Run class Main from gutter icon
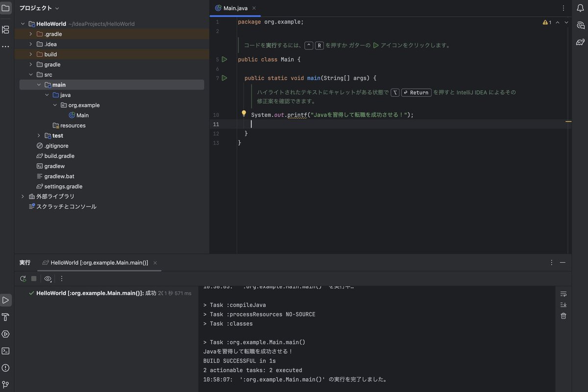 (224, 59)
